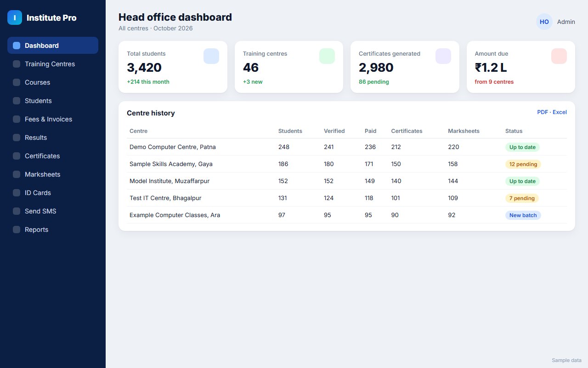
Task: Click the blue icon on Total students card
Action: coord(211,56)
